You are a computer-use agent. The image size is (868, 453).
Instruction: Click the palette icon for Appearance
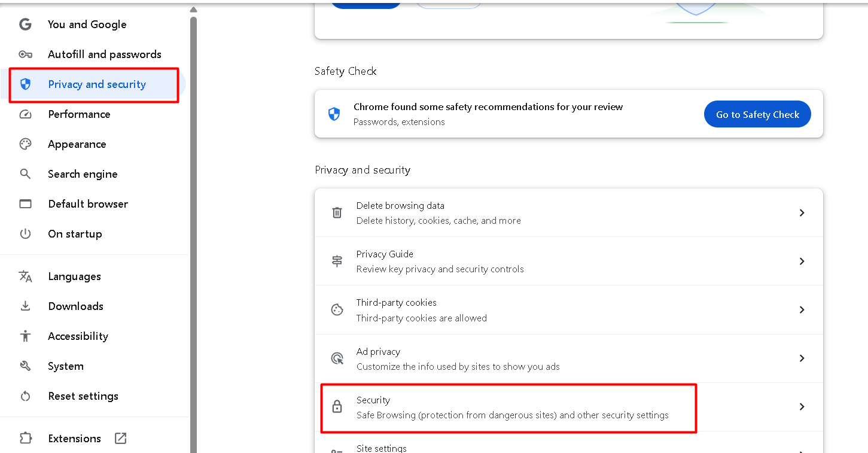point(25,144)
